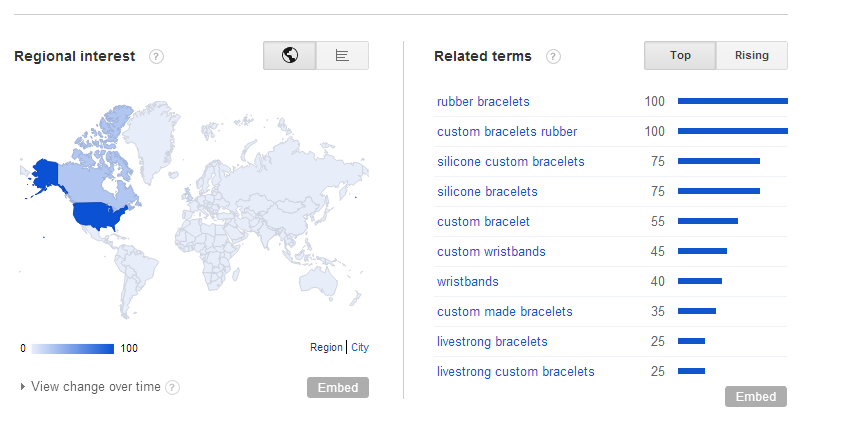This screenshot has height=425, width=844.
Task: Select Region map breakdown
Action: click(326, 347)
